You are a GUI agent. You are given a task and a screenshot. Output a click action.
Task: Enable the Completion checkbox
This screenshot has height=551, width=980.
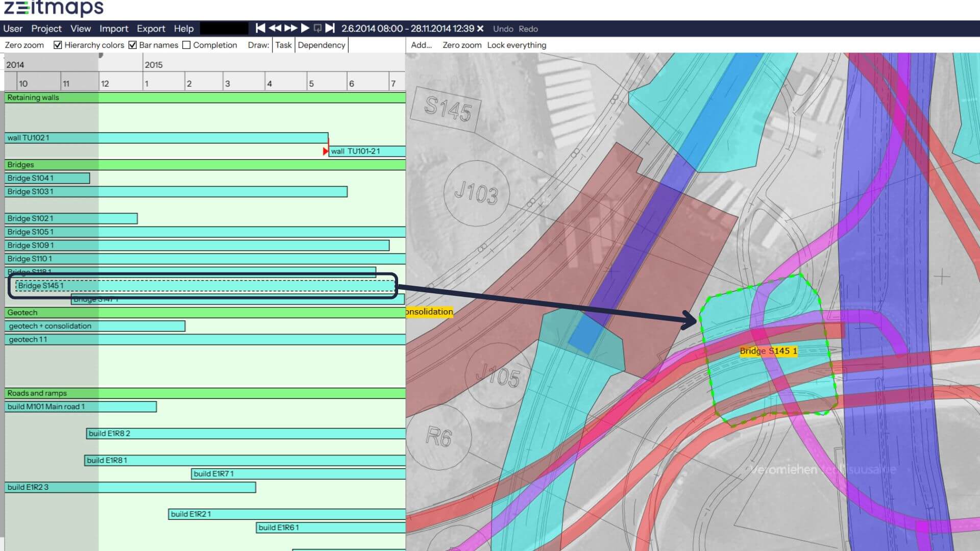tap(186, 45)
